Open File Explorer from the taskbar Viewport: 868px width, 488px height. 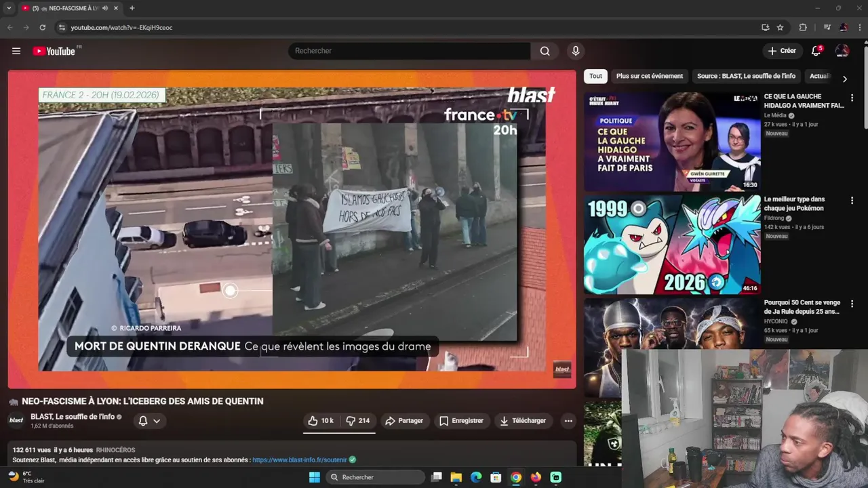coord(456,477)
